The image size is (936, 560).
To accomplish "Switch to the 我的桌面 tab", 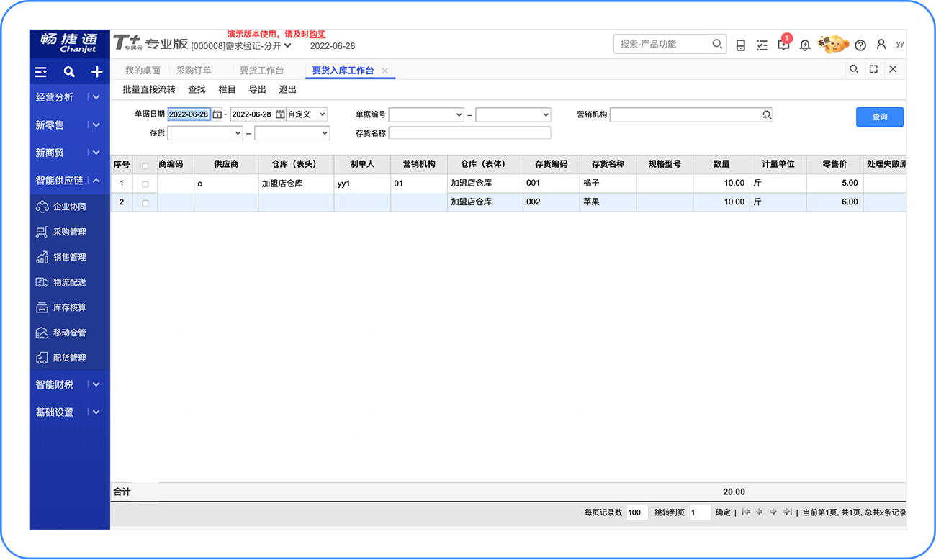I will pos(143,71).
